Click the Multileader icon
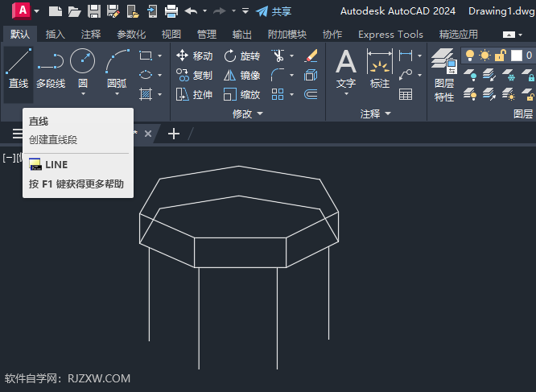Image resolution: width=536 pixels, height=392 pixels. pyautogui.click(x=406, y=75)
